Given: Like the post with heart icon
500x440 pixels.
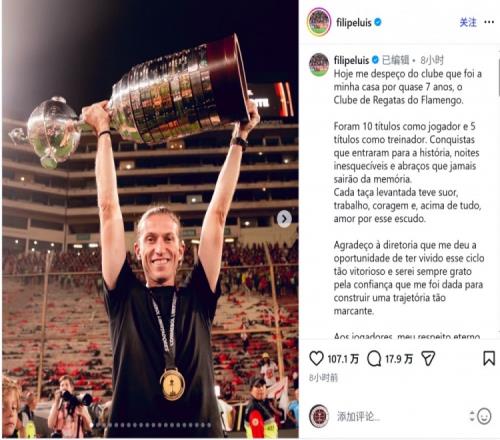Looking at the screenshot, I should 316,359.
